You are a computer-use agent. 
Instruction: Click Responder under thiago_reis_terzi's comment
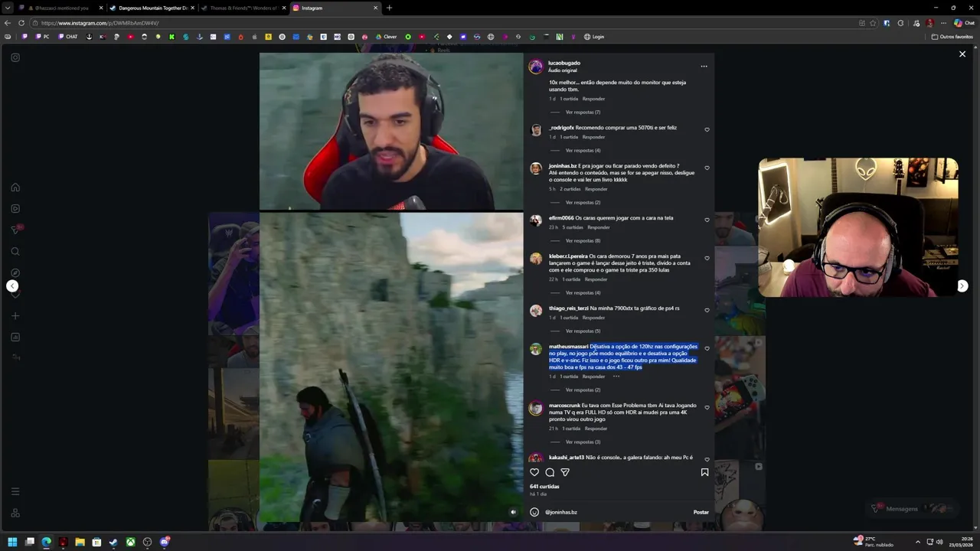pos(593,318)
